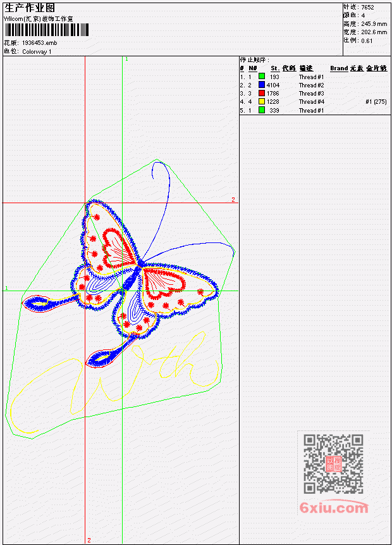Screen dimensions: 392x545
Task: Click the N# column header
Action: (253, 68)
